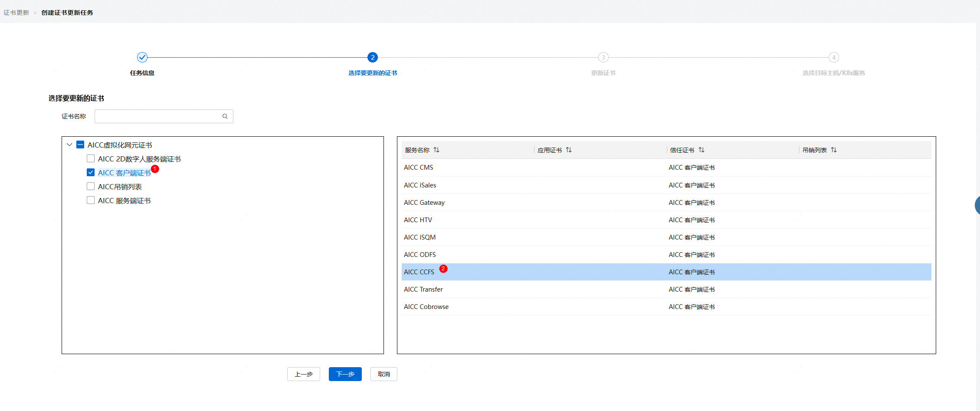This screenshot has height=411, width=980.
Task: Select the AICC CCFS row
Action: pos(666,272)
